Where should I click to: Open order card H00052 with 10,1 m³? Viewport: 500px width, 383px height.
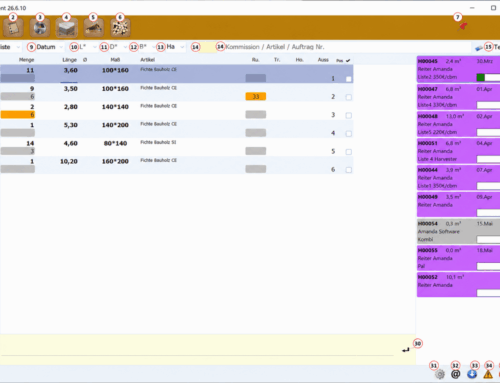pyautogui.click(x=458, y=285)
